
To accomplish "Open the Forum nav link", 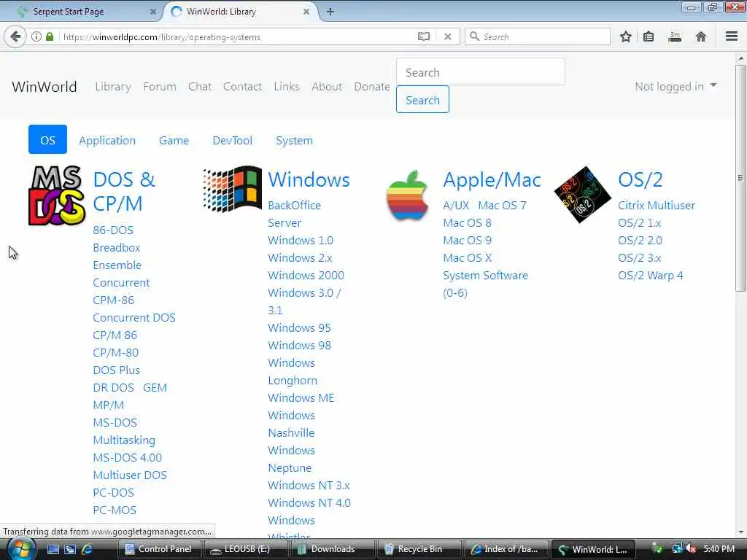I will tap(160, 86).
